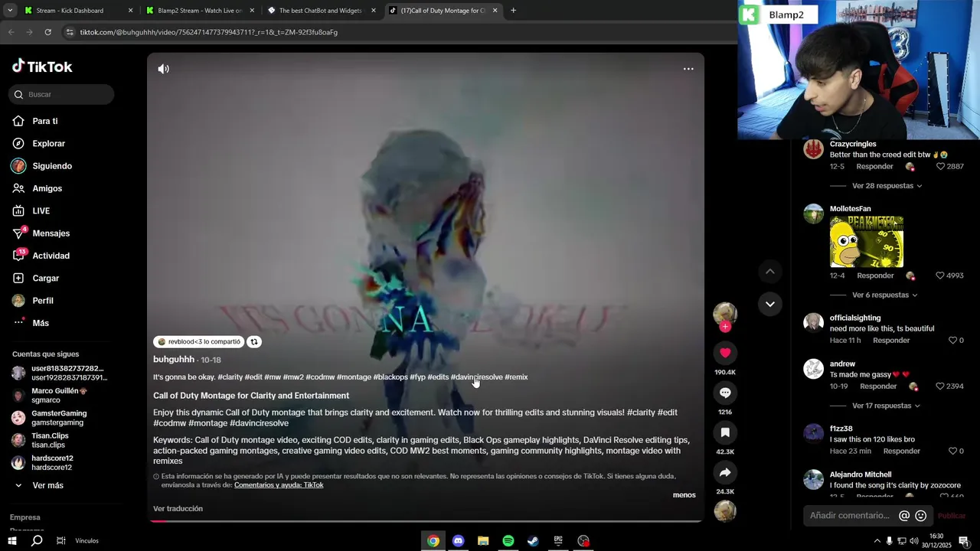The height and width of the screenshot is (551, 980).
Task: Like Crazycringles comment with 2887 likes
Action: (x=940, y=167)
